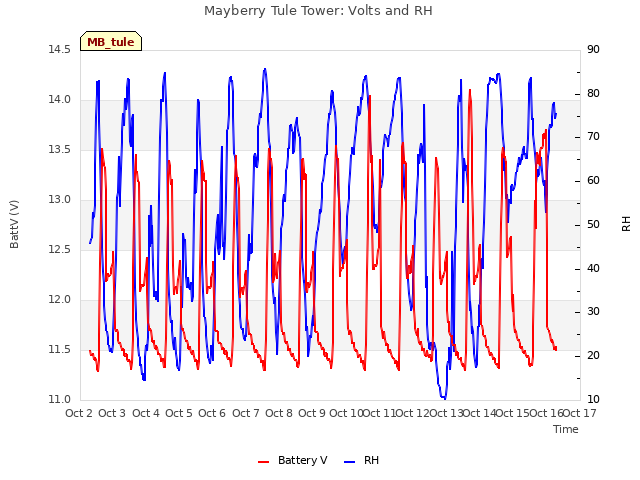The image size is (640, 480).
Task: Click the 'Oct 9' date tick label
Action: (312, 413)
